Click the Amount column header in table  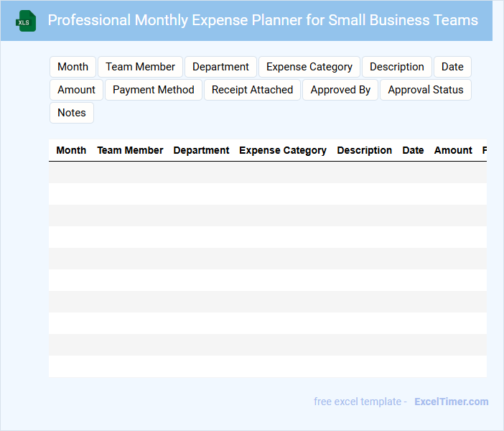coord(453,151)
